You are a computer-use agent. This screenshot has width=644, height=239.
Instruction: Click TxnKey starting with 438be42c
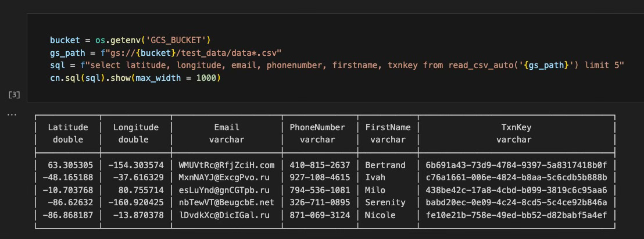pyautogui.click(x=517, y=190)
